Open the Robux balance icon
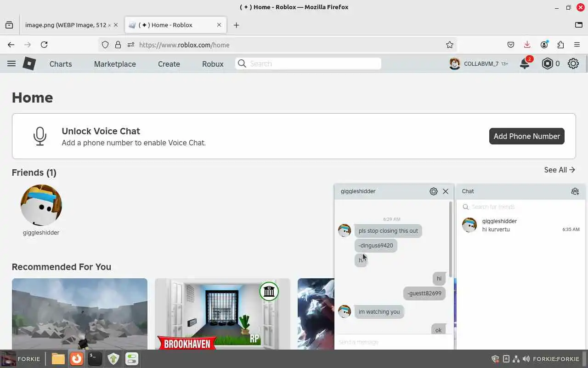 pyautogui.click(x=547, y=64)
